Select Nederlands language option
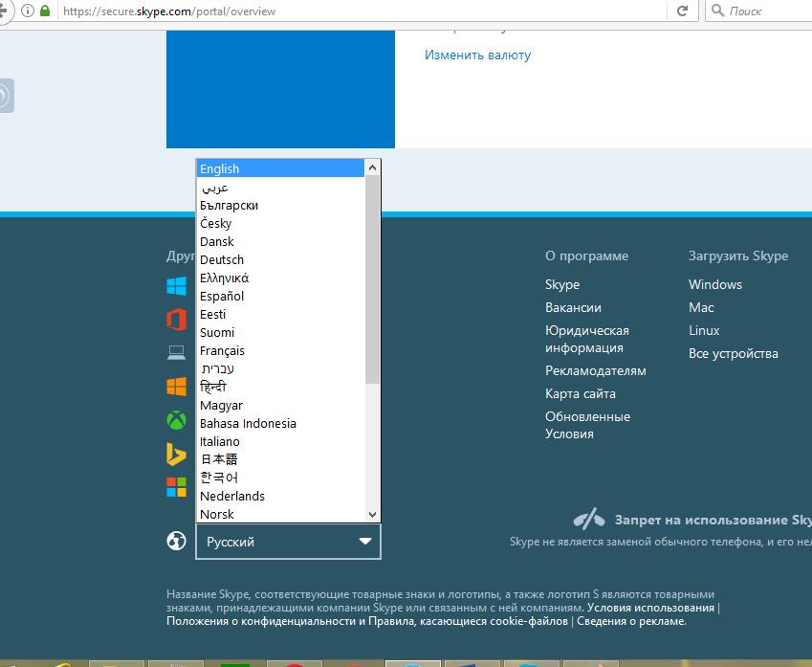The height and width of the screenshot is (667, 812). (232, 497)
